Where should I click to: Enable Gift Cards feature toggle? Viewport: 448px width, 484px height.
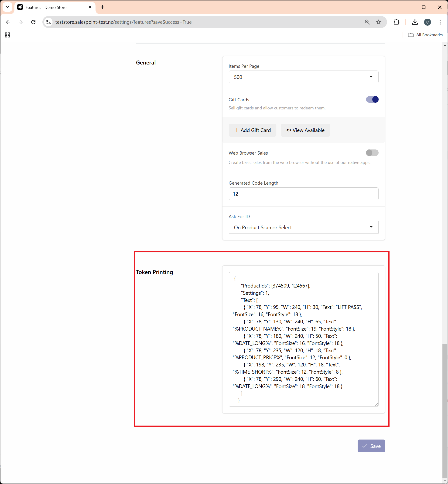(372, 99)
